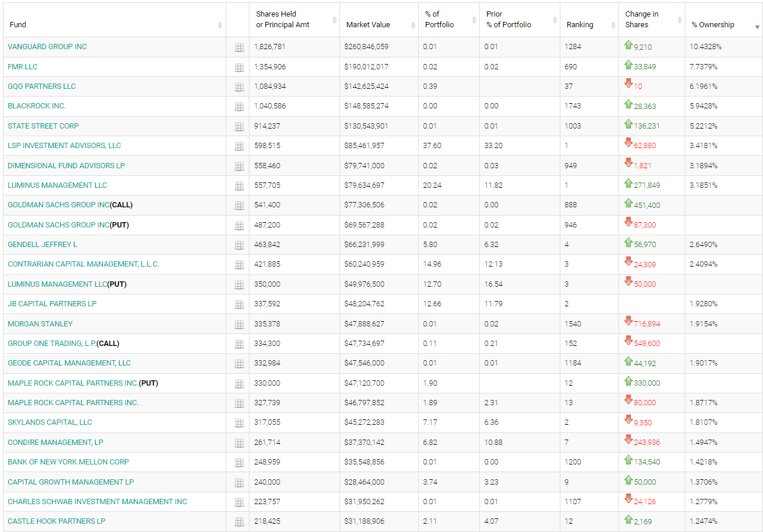Open the BLACKROCK INC. fund link

pos(37,106)
